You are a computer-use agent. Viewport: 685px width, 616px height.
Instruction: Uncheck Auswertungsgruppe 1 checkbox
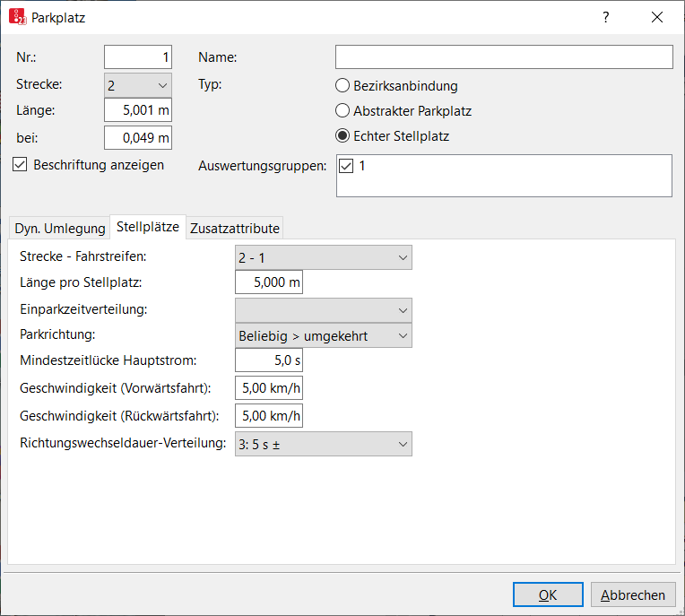pyautogui.click(x=346, y=166)
